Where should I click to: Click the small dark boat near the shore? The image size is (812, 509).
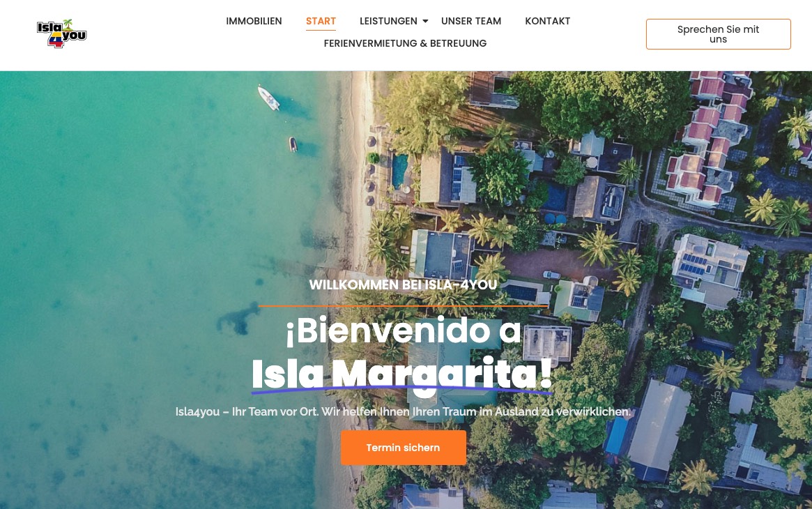(293, 144)
